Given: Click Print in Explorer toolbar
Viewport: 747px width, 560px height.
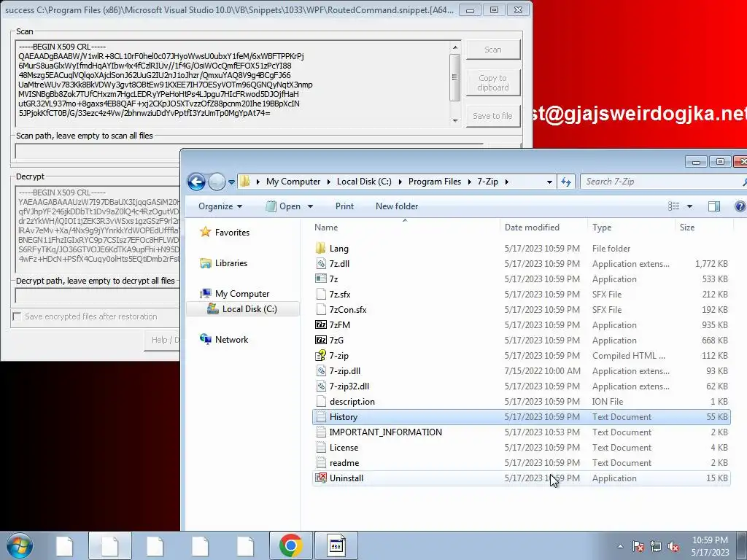Looking at the screenshot, I should click(x=344, y=206).
